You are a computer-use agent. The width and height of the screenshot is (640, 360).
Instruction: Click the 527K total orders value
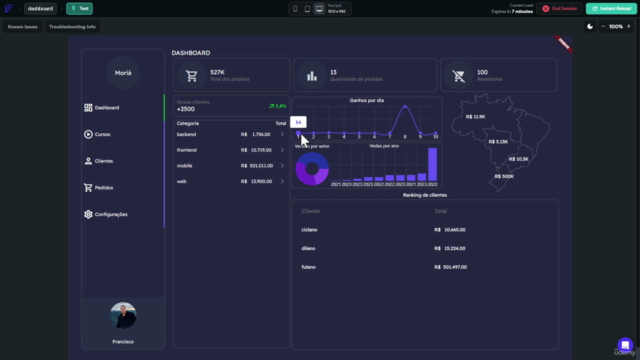218,72
